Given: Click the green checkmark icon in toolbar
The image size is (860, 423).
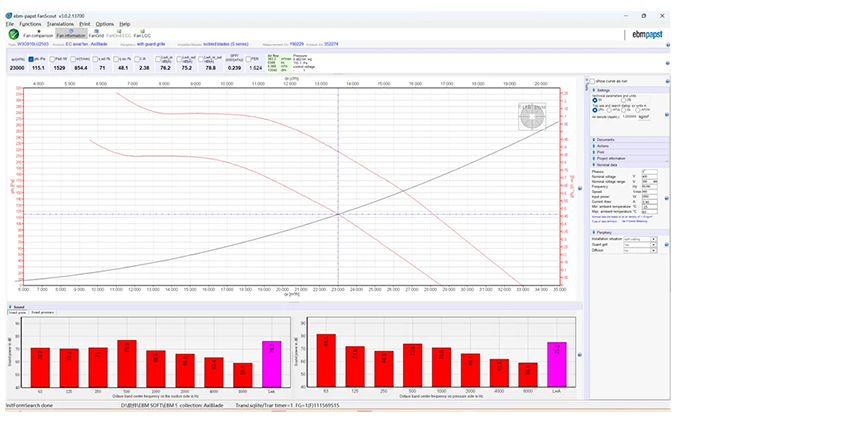Looking at the screenshot, I should click(x=14, y=34).
